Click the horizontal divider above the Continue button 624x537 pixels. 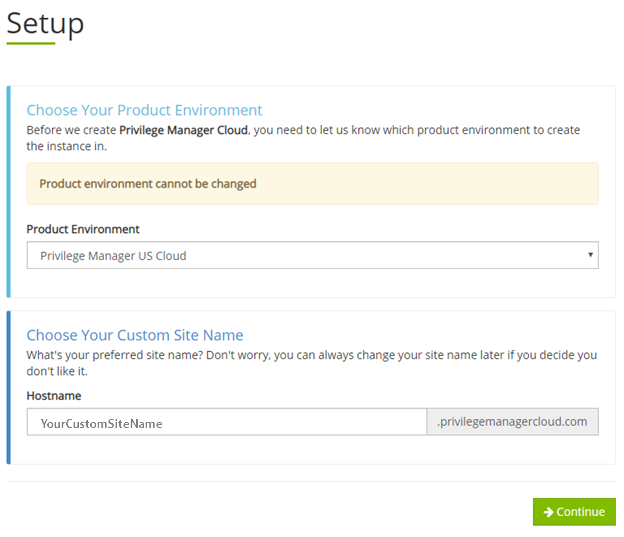(310, 481)
